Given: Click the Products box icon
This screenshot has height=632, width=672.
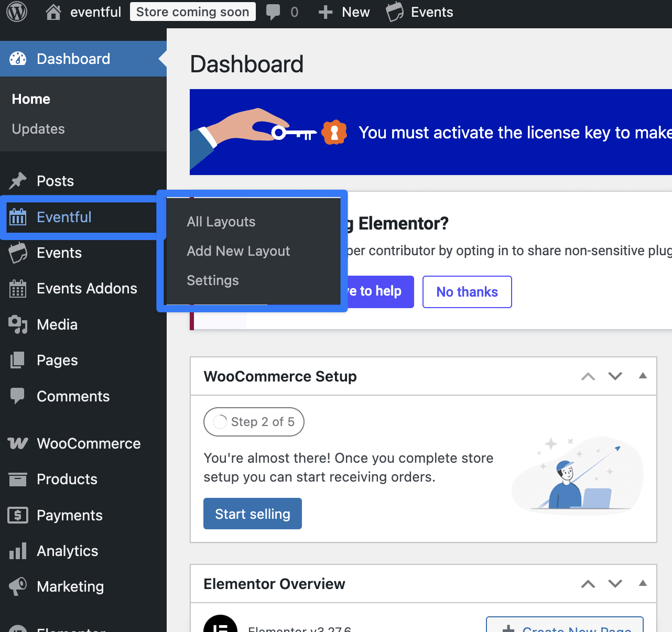Looking at the screenshot, I should pos(18,479).
